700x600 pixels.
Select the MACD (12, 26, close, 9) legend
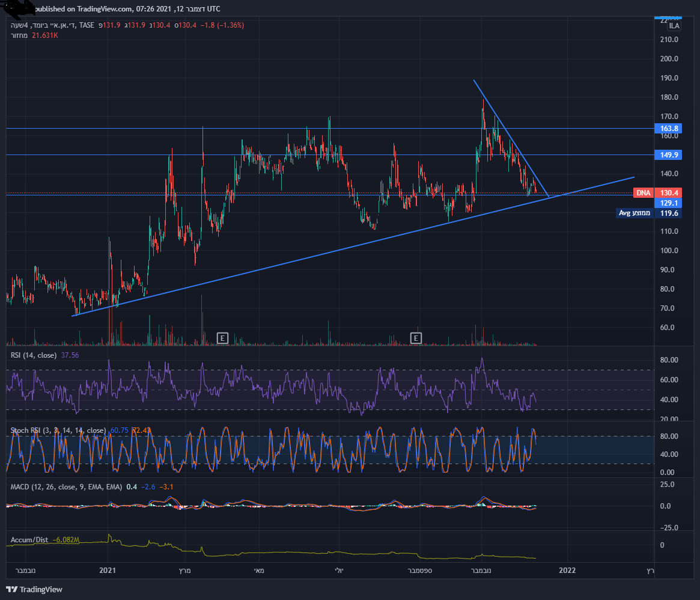point(66,486)
